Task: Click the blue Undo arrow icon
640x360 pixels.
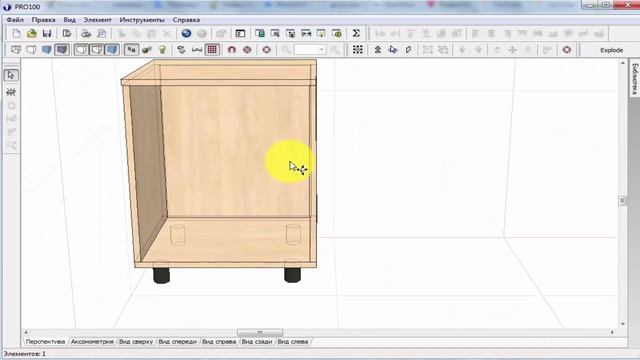Action: (186, 33)
